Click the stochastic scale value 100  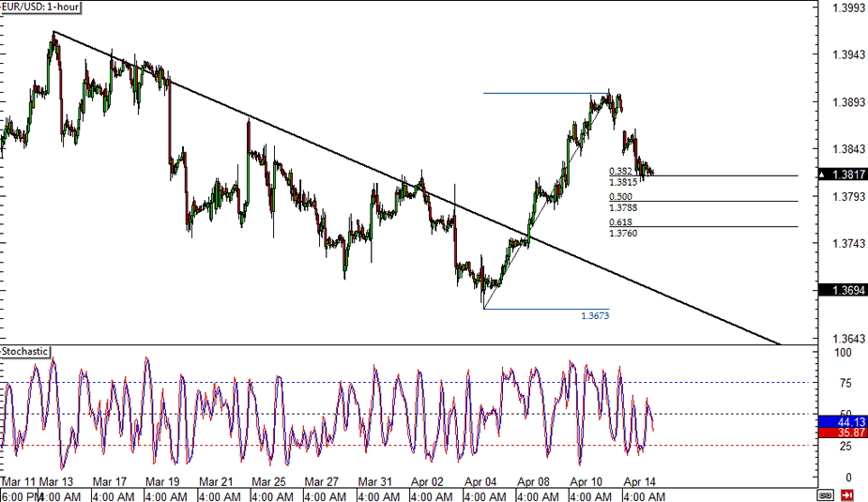tap(843, 353)
